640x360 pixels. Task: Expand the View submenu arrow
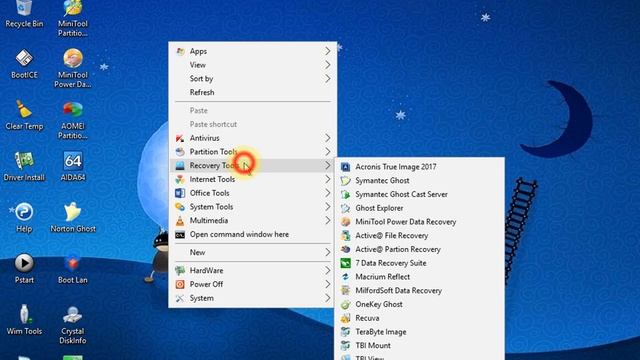click(x=328, y=65)
